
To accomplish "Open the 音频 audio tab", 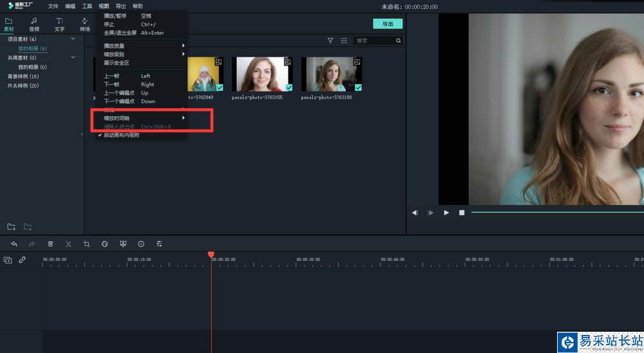I will (34, 24).
